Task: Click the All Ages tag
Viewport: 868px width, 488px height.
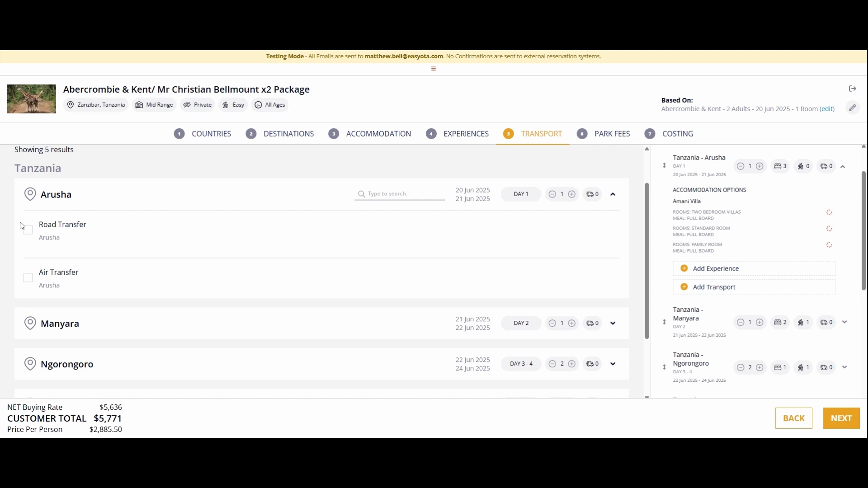Action: [270, 105]
